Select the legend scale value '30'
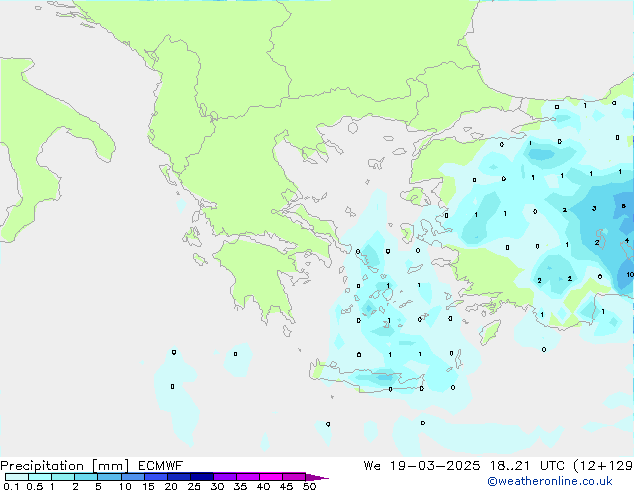This screenshot has height=490, width=634. (217, 486)
